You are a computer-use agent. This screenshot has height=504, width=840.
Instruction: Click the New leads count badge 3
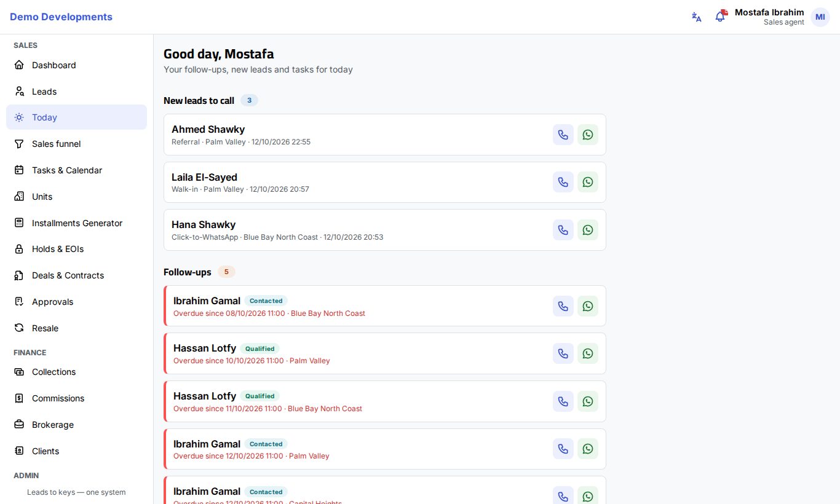tap(249, 100)
